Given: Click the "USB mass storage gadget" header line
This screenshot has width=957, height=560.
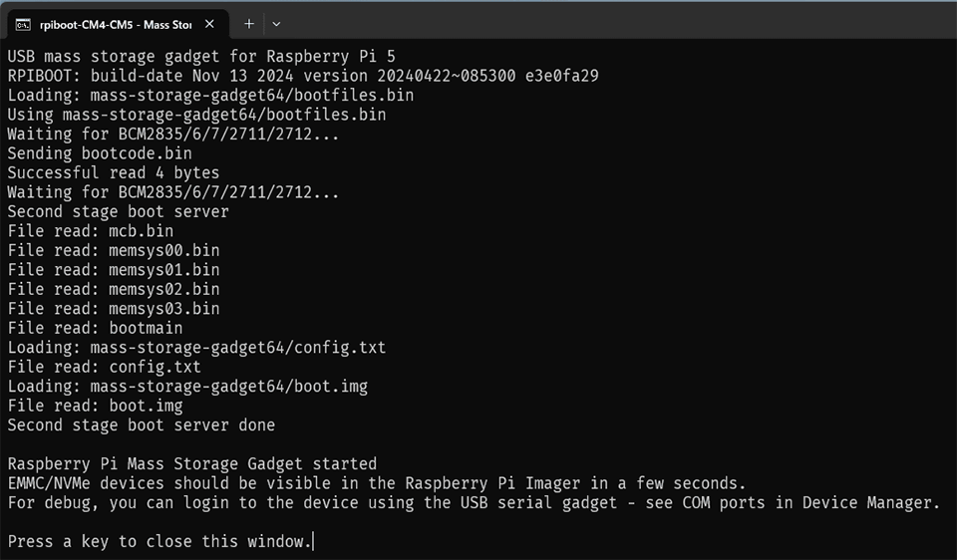Looking at the screenshot, I should [200, 56].
